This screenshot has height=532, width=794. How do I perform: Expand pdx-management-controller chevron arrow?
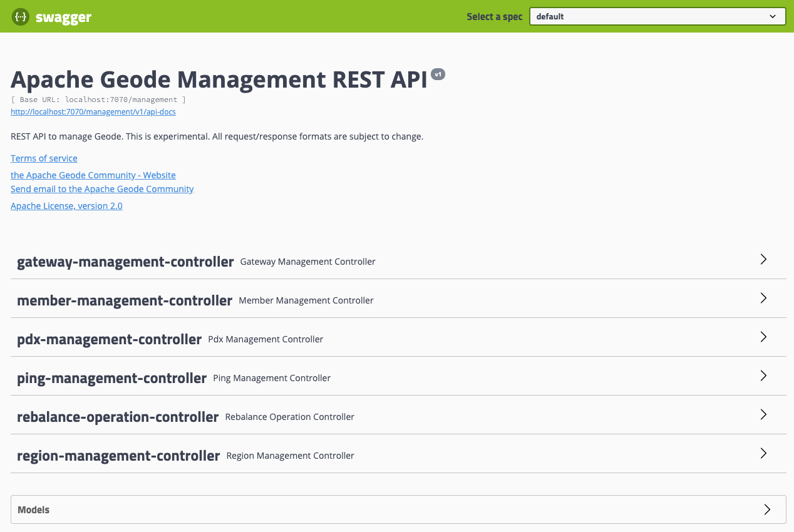click(763, 337)
